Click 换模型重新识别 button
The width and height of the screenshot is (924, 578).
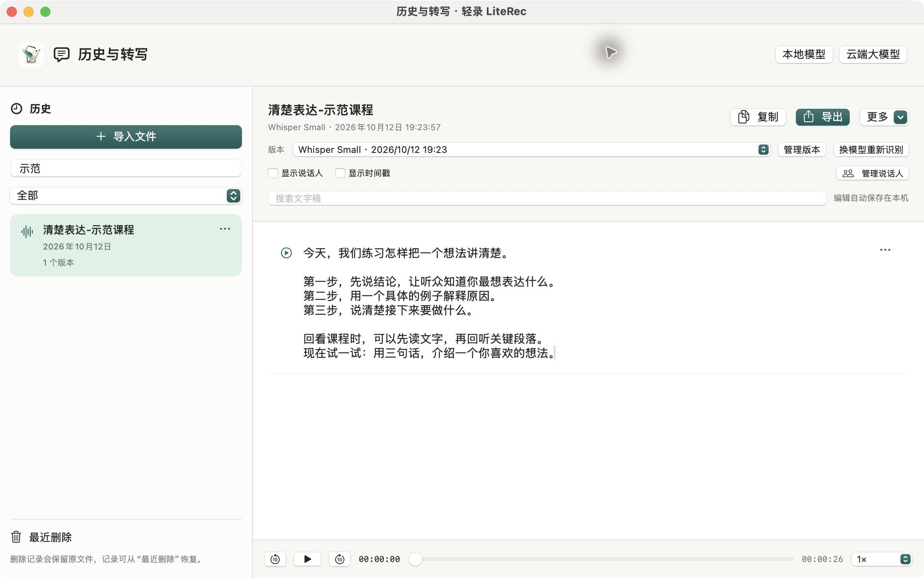871,150
